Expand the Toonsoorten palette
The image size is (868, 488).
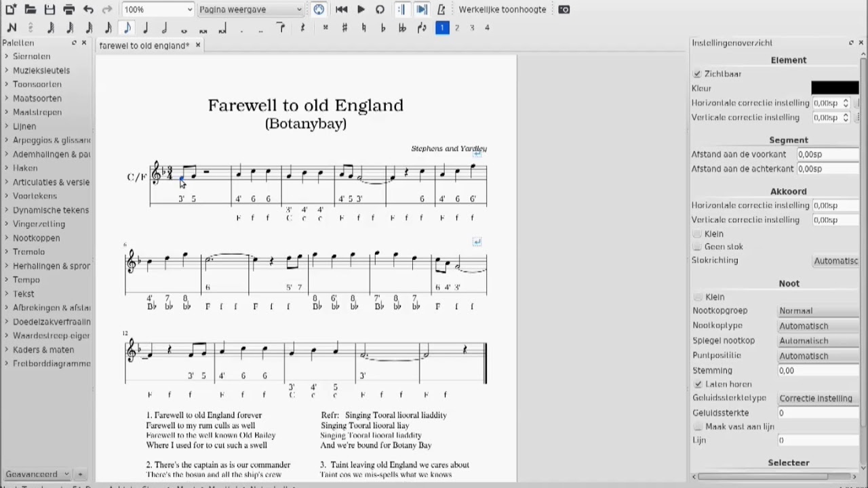(37, 84)
